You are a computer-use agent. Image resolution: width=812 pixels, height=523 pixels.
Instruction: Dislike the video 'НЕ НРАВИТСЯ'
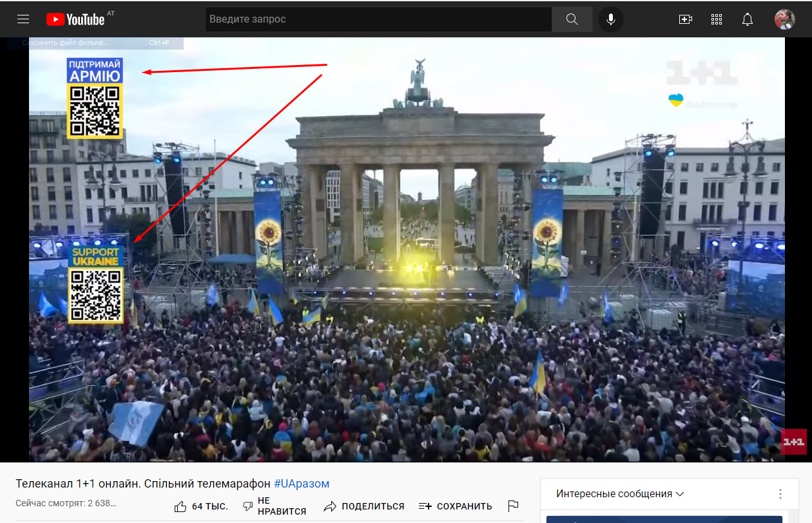275,506
